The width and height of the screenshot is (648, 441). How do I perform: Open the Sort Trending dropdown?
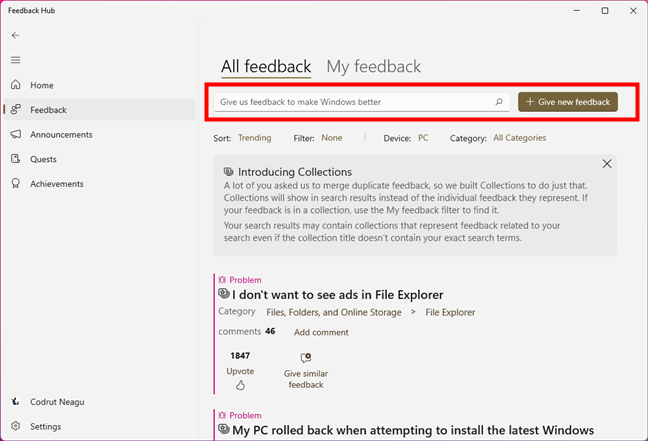click(x=255, y=138)
